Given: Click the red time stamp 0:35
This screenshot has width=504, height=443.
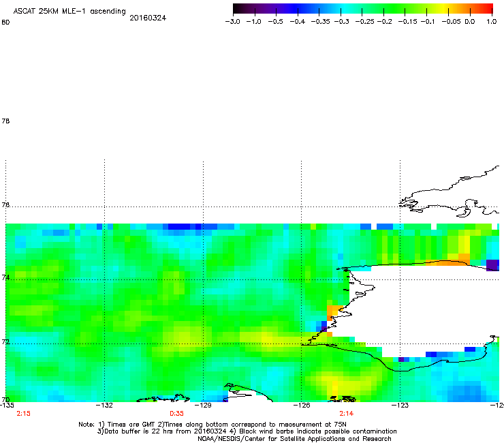Looking at the screenshot, I should tap(177, 414).
